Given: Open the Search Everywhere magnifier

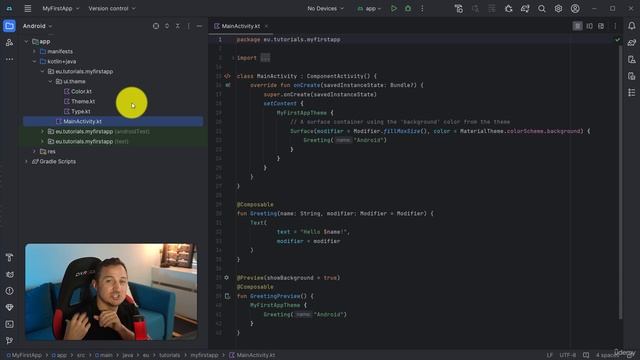Looking at the screenshot, I should (542, 8).
